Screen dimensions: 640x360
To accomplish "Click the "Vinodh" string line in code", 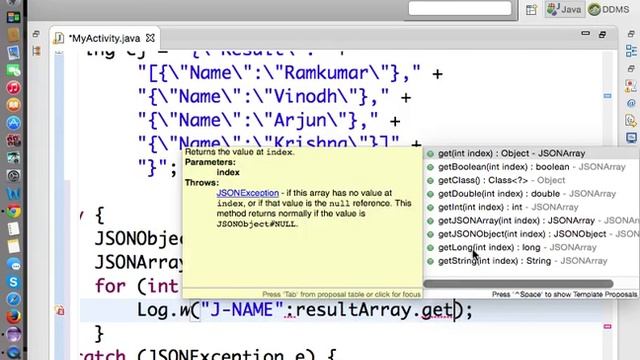I will (x=274, y=97).
